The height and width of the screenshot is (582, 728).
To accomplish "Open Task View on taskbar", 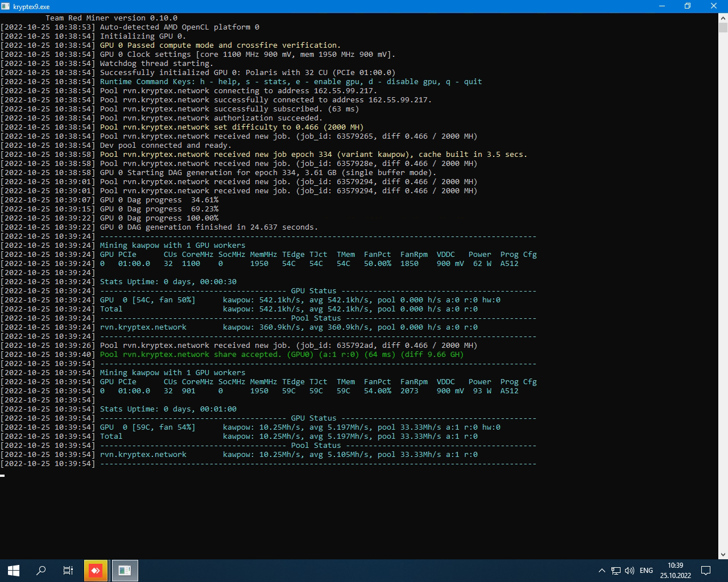I will pyautogui.click(x=68, y=571).
